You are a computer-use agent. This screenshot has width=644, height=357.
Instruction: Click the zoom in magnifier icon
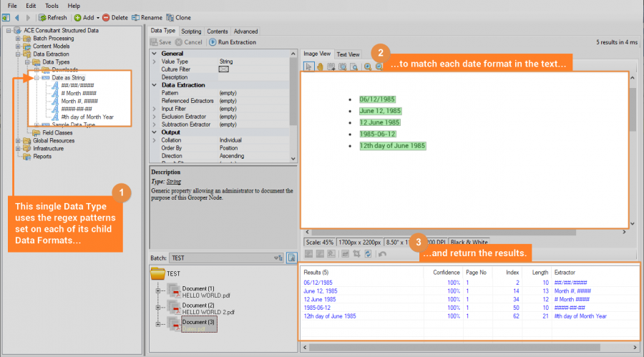[367, 67]
